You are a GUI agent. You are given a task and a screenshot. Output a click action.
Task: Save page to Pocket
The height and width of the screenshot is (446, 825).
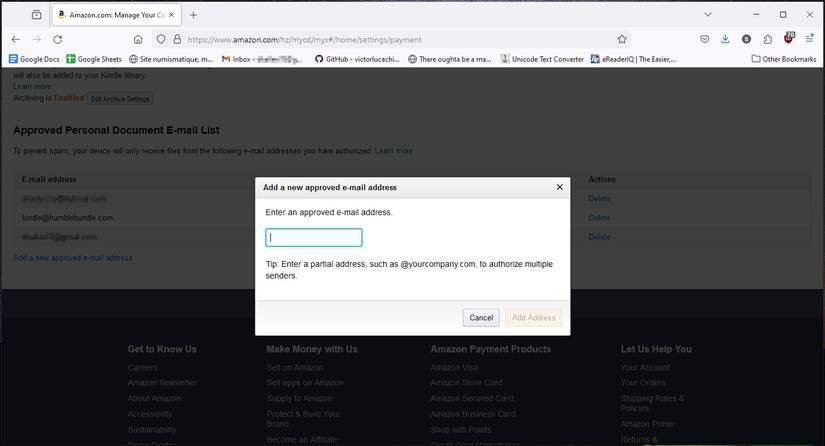pyautogui.click(x=705, y=39)
